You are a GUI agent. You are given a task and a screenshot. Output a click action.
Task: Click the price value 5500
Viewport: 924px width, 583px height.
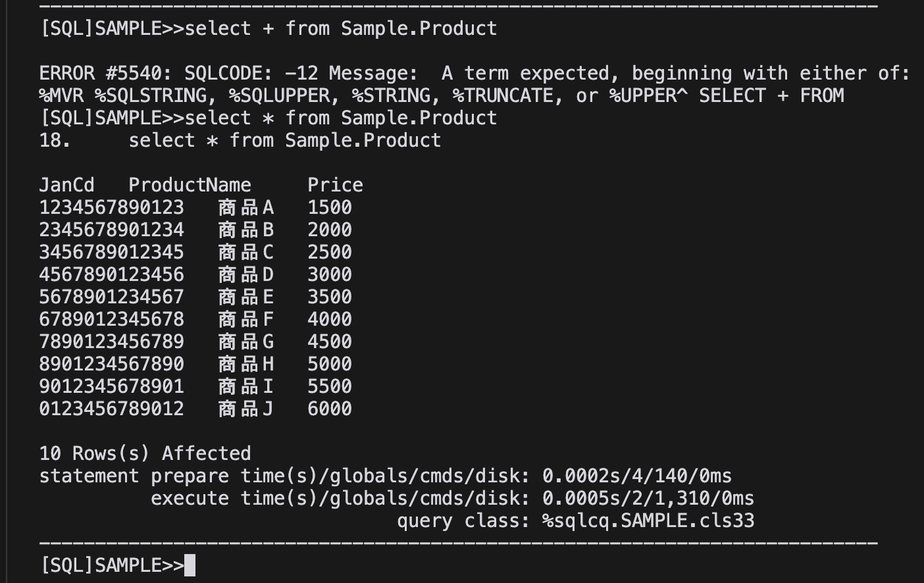pyautogui.click(x=330, y=386)
